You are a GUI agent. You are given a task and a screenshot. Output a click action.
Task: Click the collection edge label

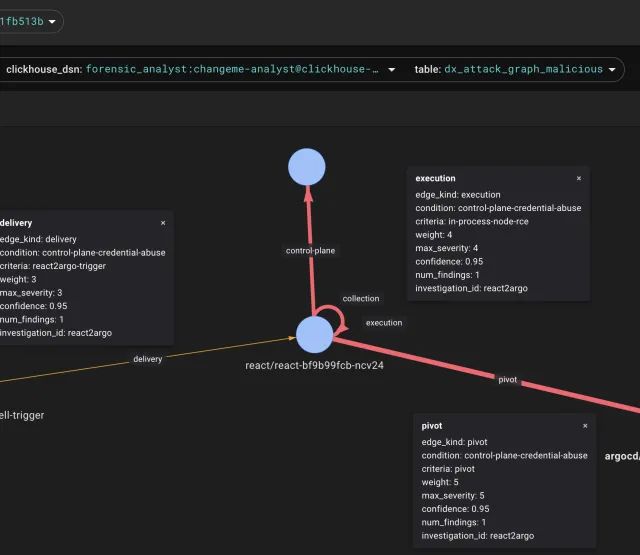(x=361, y=299)
